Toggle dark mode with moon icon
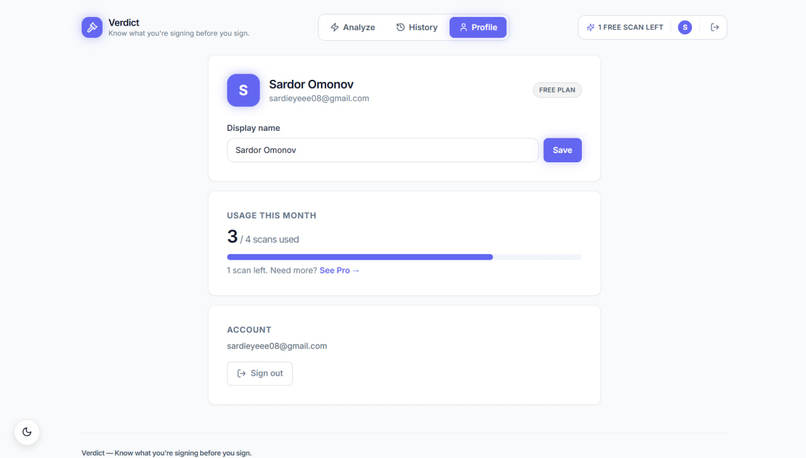The width and height of the screenshot is (806, 458). [x=27, y=432]
